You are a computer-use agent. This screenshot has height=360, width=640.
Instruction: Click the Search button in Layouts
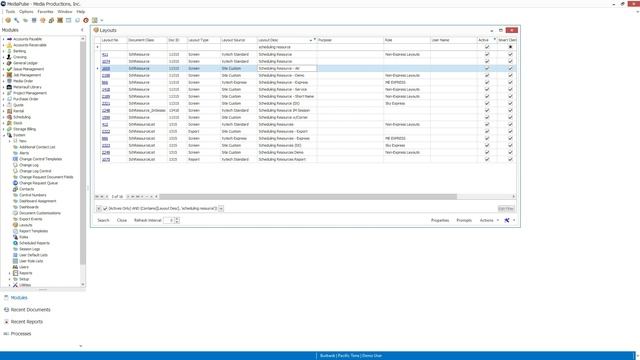point(103,220)
